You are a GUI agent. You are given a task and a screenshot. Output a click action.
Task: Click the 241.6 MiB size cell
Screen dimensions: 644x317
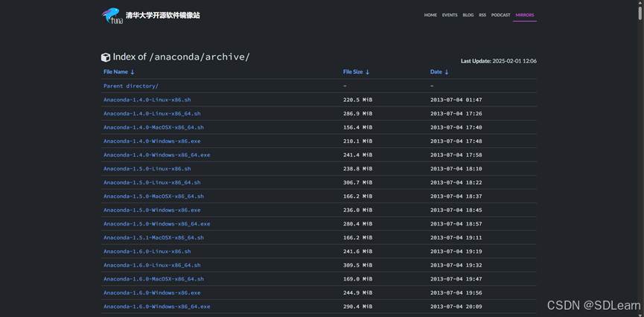357,252
